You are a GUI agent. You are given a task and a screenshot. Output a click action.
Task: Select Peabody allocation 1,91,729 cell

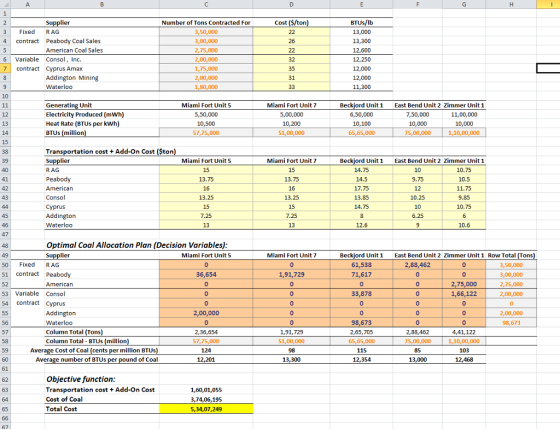[291, 274]
